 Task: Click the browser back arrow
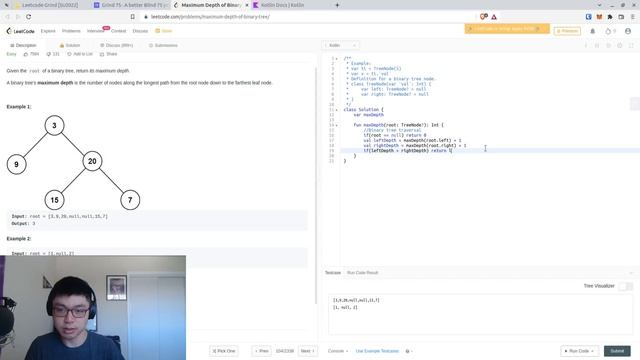click(x=7, y=17)
